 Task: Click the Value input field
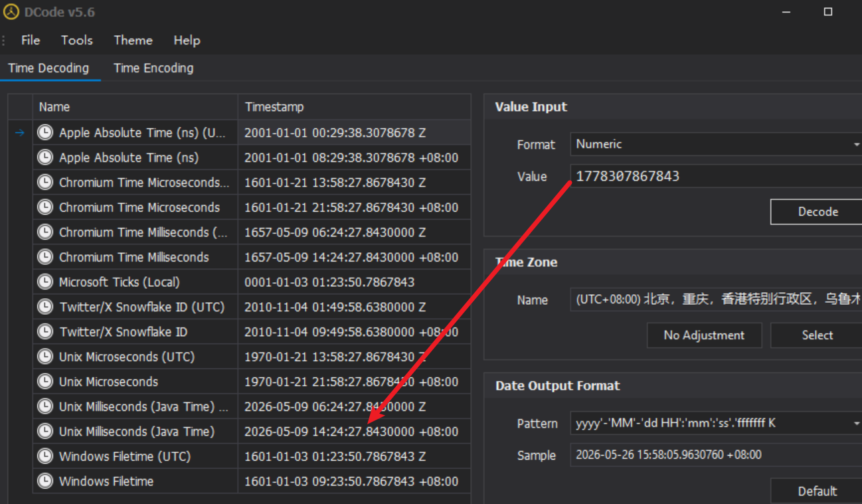[x=716, y=176]
